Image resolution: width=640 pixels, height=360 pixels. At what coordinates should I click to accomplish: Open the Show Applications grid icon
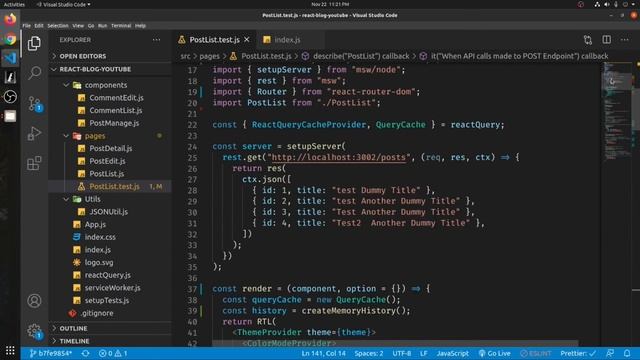coord(10,350)
